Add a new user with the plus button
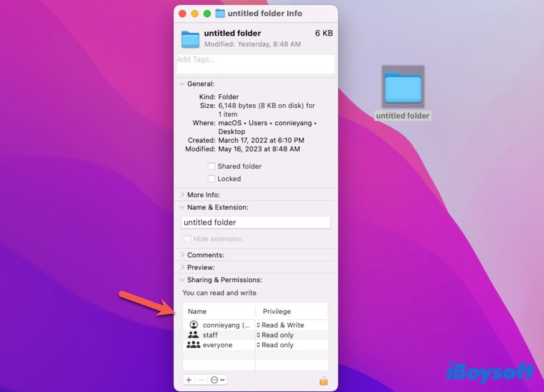This screenshot has height=392, width=544. pos(188,380)
